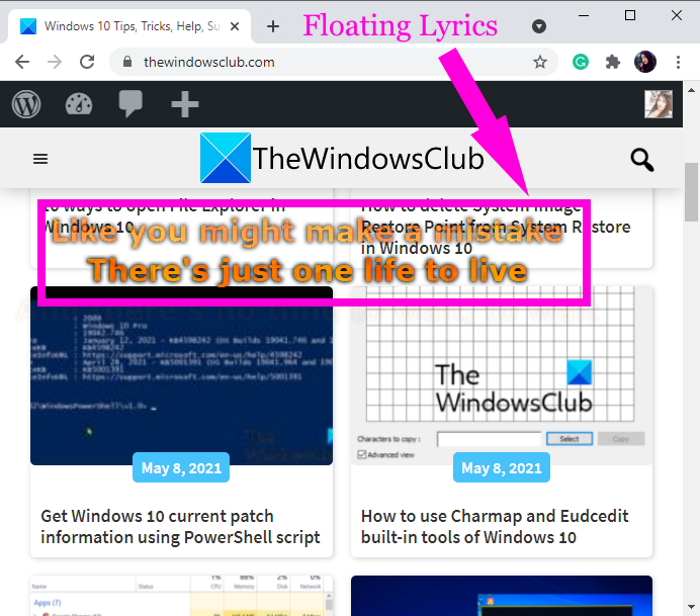Open the Task Manager screenshot thumbnail
This screenshot has width=700, height=616.
[181, 595]
